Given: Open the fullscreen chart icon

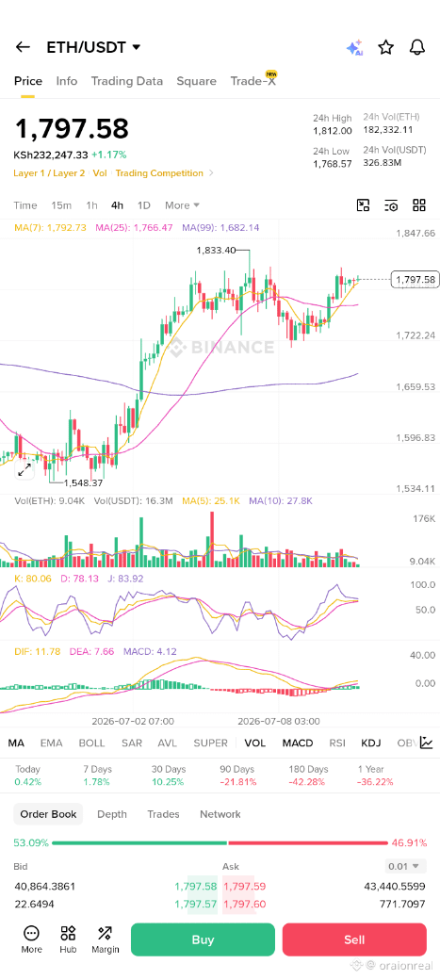Looking at the screenshot, I should click(363, 205).
